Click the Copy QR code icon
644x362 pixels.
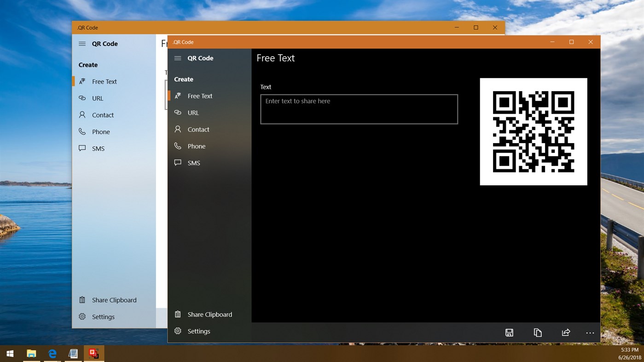point(538,332)
